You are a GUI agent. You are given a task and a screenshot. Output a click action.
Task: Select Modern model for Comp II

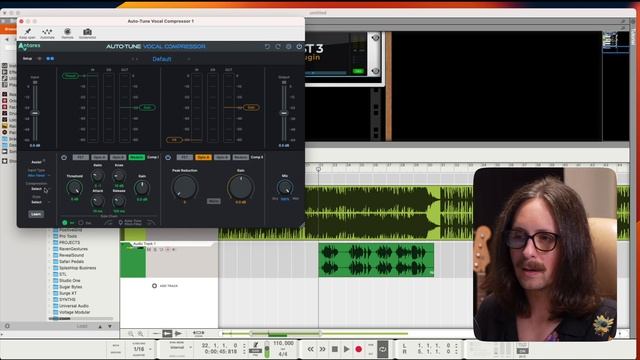(x=240, y=157)
